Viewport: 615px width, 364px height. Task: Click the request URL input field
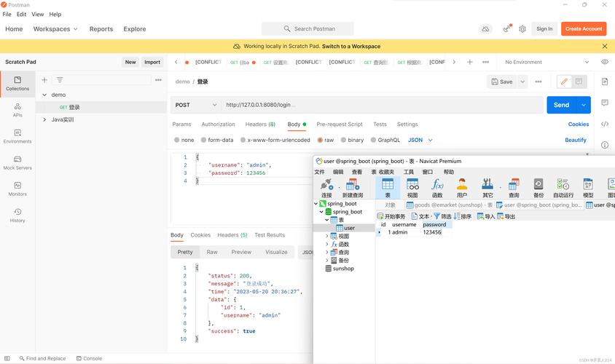[383, 105]
